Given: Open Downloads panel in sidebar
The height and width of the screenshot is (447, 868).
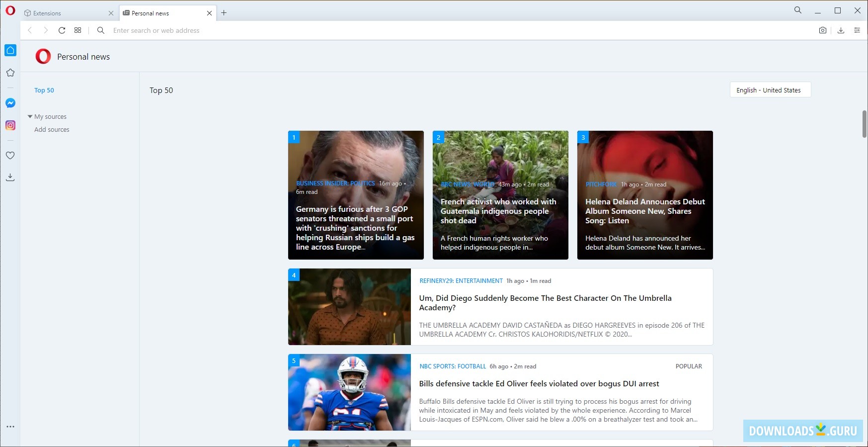Looking at the screenshot, I should (10, 178).
